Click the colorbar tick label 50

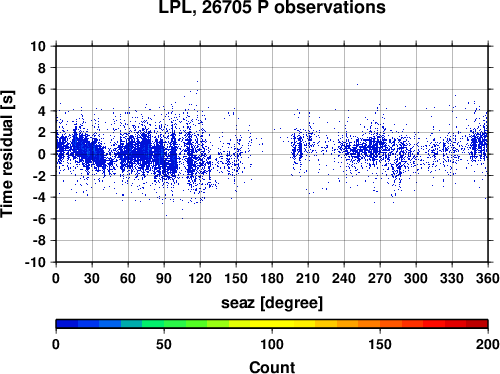[x=164, y=344]
